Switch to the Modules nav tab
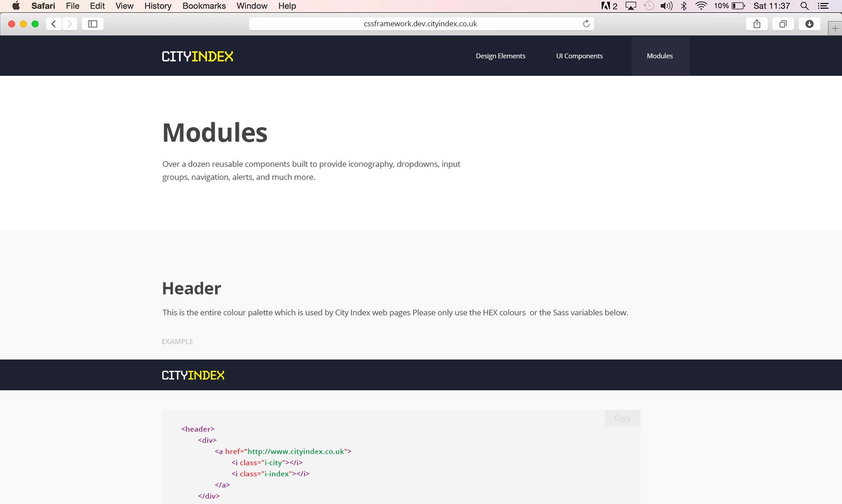Screen dimensions: 842x504 point(660,56)
